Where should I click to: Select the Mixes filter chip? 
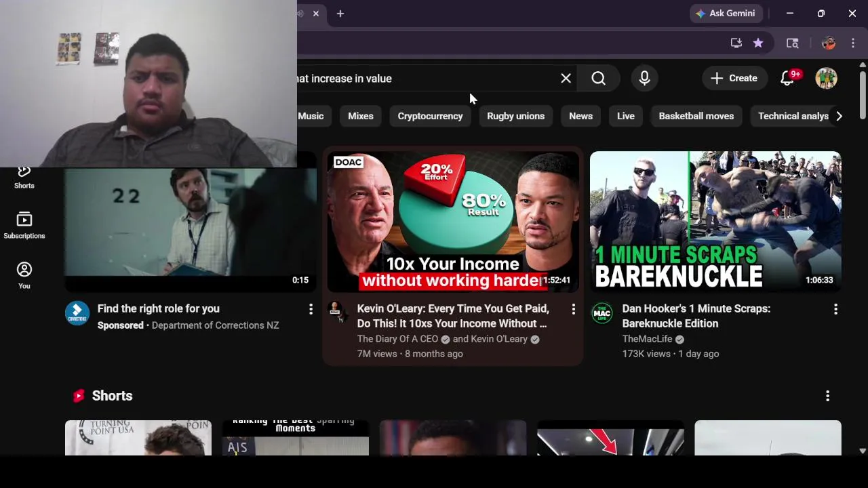click(361, 116)
